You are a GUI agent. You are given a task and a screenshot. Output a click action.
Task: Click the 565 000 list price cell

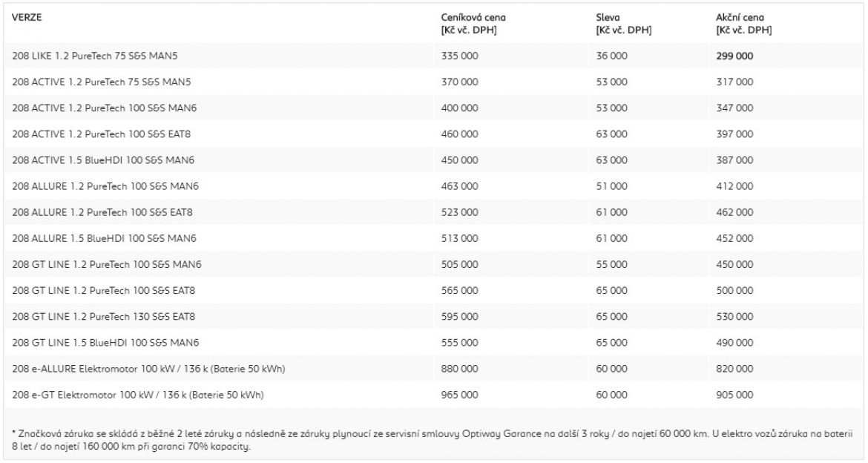coord(459,291)
